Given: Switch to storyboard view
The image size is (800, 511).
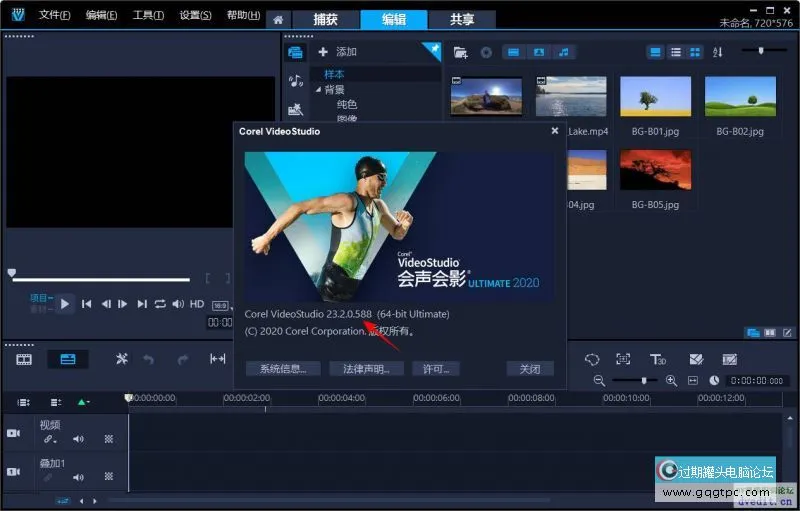Looking at the screenshot, I should pyautogui.click(x=24, y=359).
